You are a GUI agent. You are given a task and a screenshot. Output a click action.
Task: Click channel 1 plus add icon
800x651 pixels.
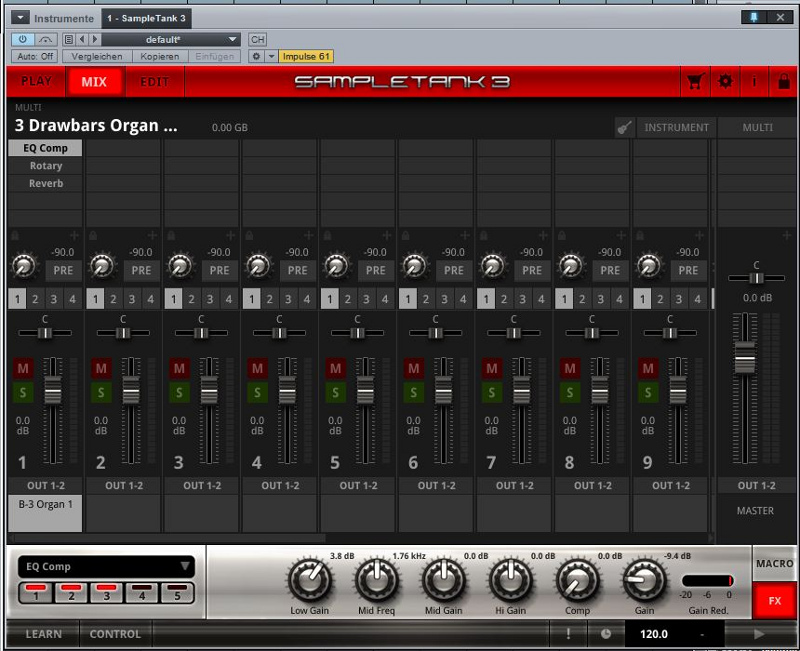pos(74,235)
